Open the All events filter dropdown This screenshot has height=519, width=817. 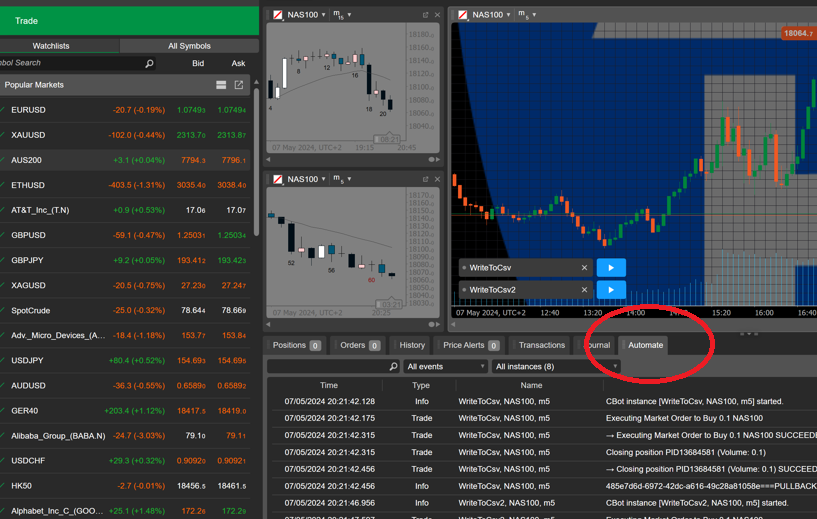pos(445,366)
